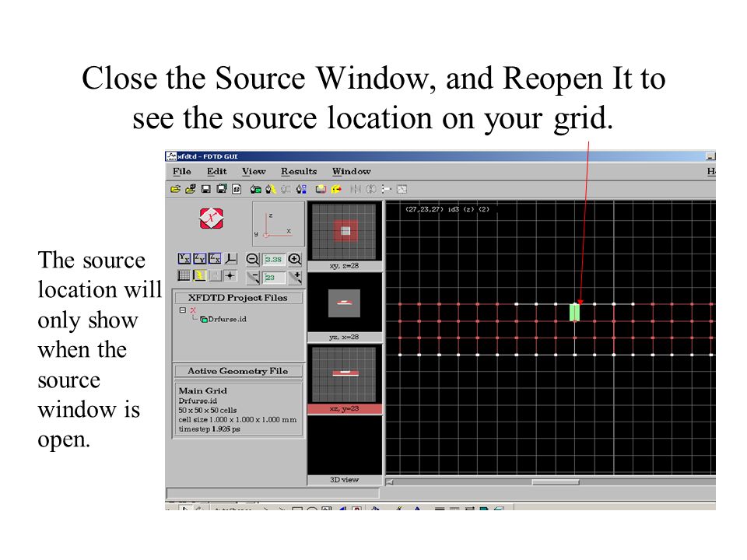Click the xyz axis orientation widget
The height and width of the screenshot is (560, 747).
pyautogui.click(x=279, y=223)
